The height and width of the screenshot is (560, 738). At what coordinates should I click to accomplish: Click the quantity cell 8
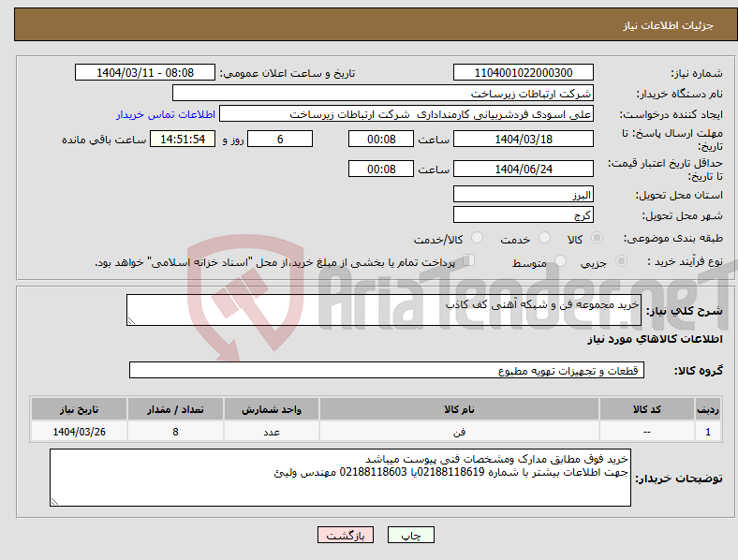click(175, 432)
